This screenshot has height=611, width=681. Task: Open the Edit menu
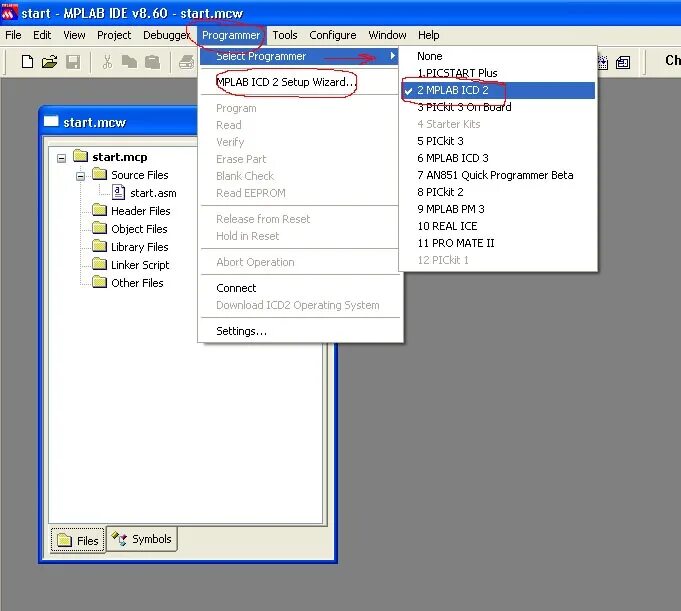[42, 35]
